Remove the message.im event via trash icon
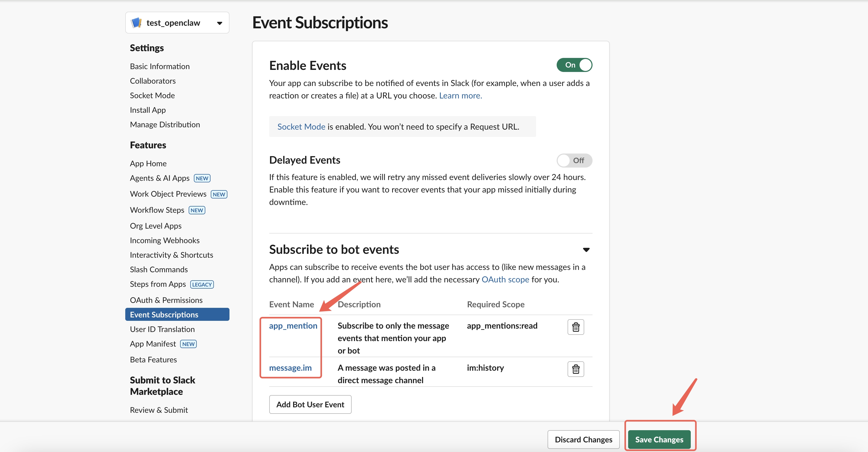 click(x=576, y=369)
